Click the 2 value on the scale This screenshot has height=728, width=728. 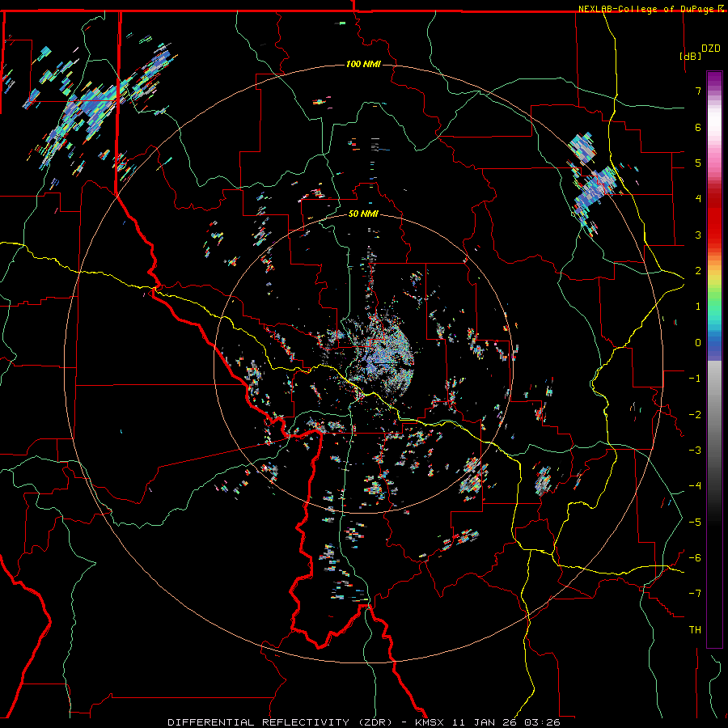click(x=698, y=271)
